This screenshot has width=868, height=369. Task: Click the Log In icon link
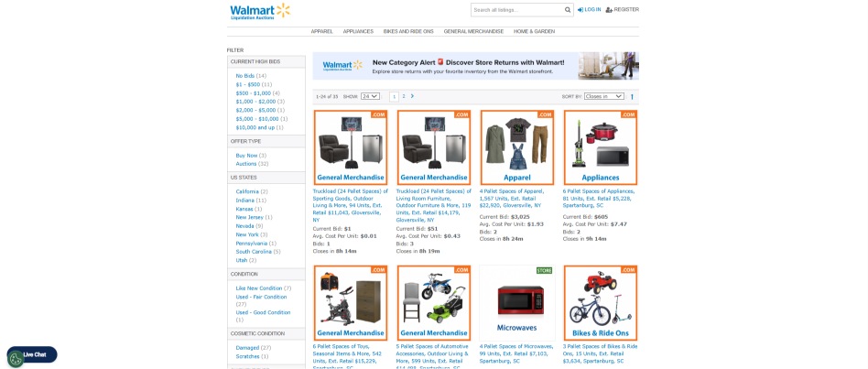coord(580,10)
